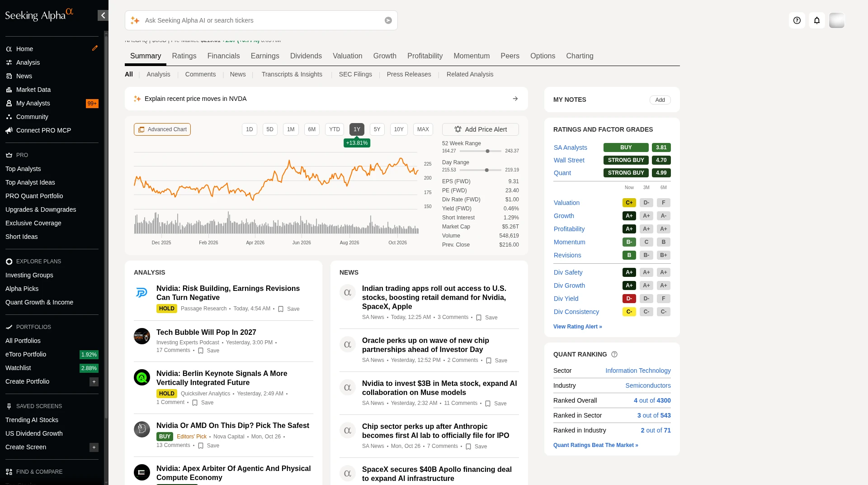Screen dimensions: 868x485
Task: Click the Add Price Alert button
Action: click(x=481, y=129)
